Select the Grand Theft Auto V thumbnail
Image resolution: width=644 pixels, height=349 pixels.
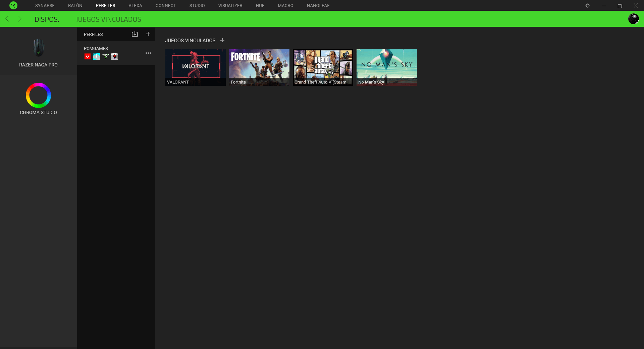tap(323, 67)
